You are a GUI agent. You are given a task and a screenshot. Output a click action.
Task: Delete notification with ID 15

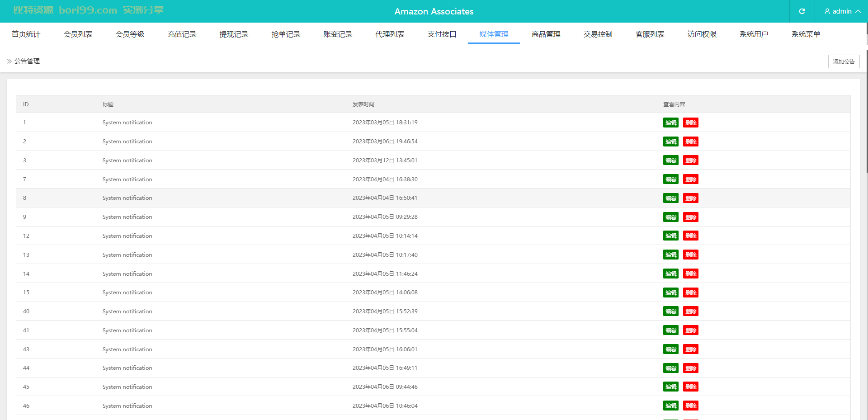point(691,293)
